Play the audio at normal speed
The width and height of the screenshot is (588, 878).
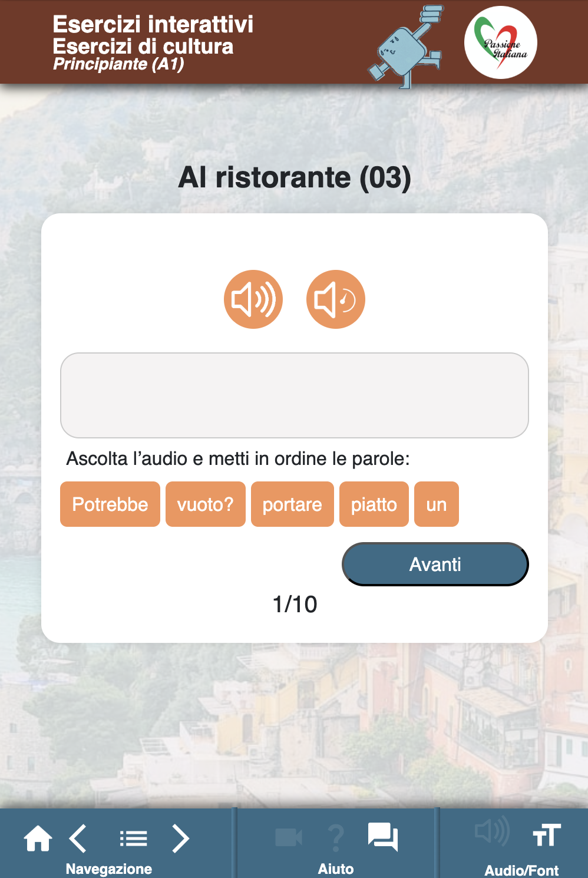[x=253, y=299]
